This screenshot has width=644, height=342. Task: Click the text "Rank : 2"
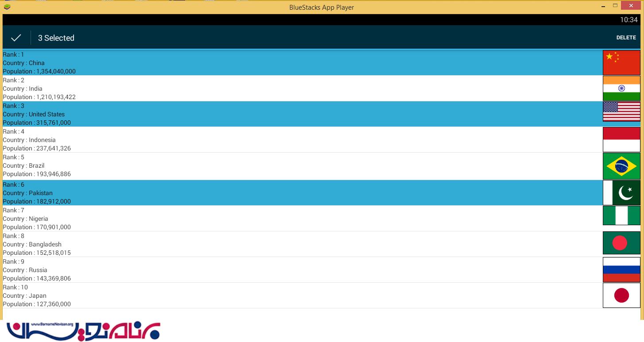pos(13,80)
